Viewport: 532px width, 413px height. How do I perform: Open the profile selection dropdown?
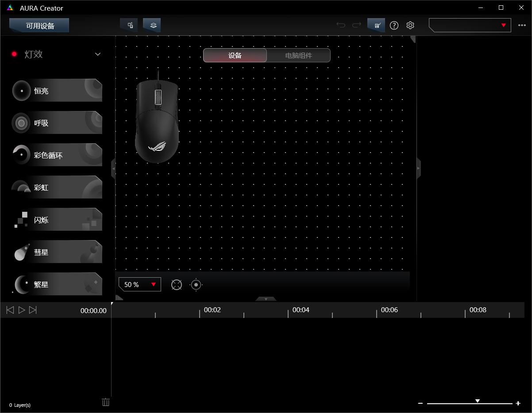pyautogui.click(x=470, y=25)
